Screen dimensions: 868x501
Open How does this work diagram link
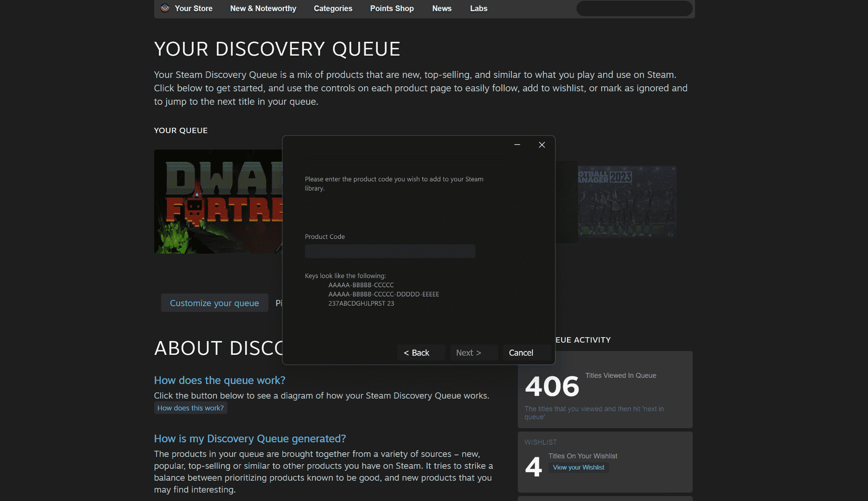[x=191, y=408]
